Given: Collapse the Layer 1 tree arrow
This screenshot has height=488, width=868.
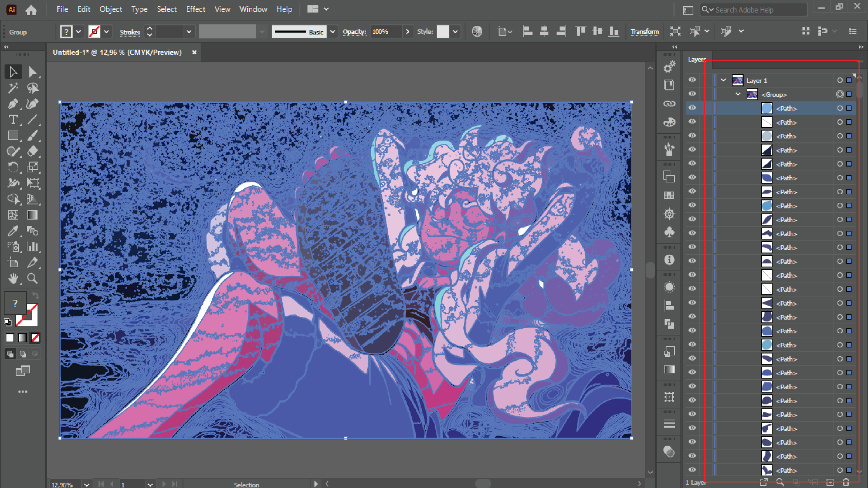Looking at the screenshot, I should pos(723,80).
